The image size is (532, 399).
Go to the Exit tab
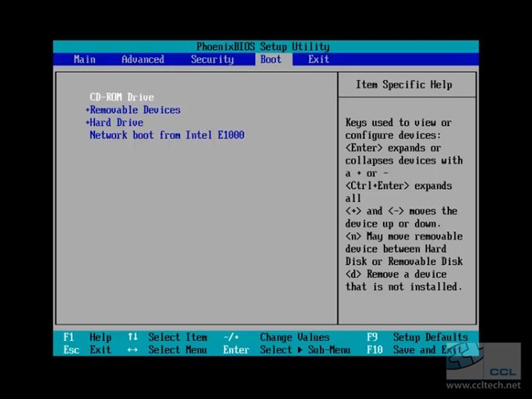pyautogui.click(x=318, y=60)
